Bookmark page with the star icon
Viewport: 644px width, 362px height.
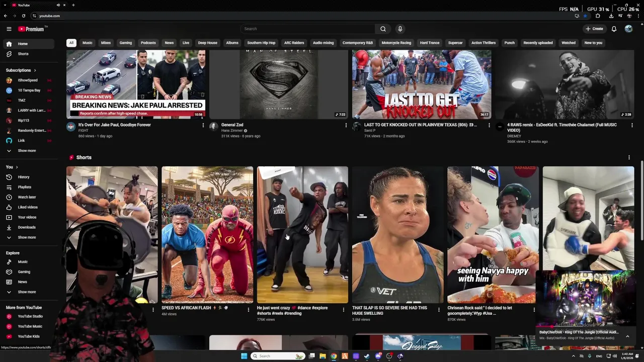(585, 16)
